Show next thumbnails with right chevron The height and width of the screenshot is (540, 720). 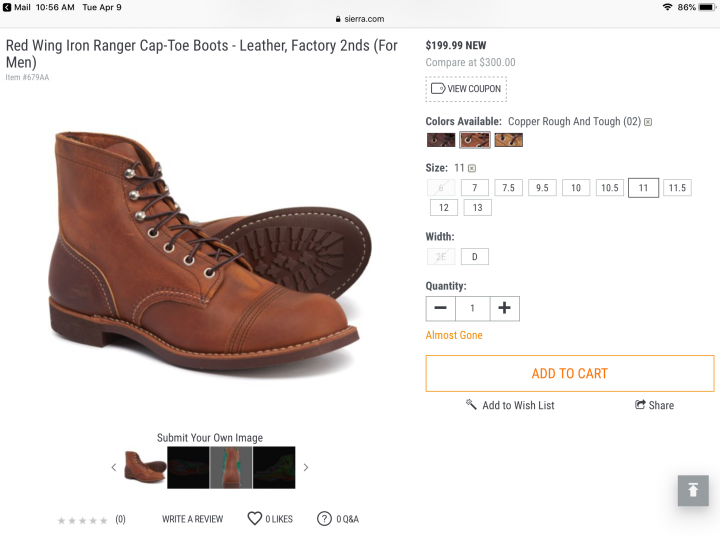point(306,467)
